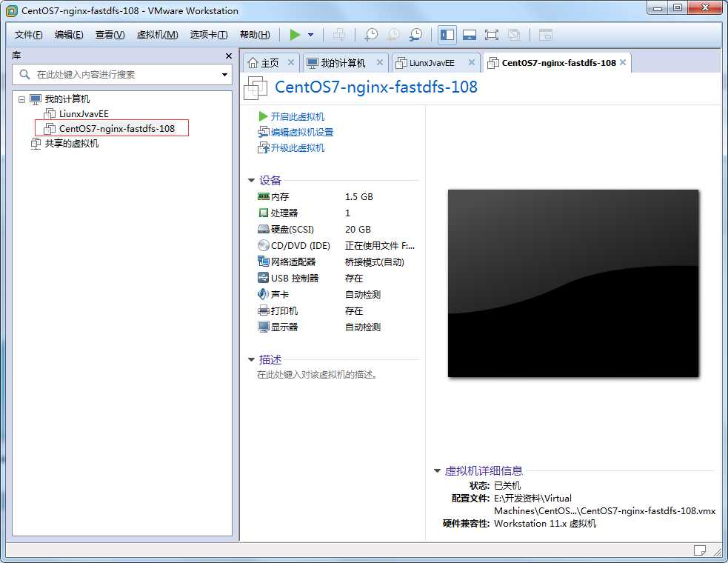This screenshot has width=728, height=563.
Task: Click the message log icon in status bar
Action: pyautogui.click(x=699, y=551)
